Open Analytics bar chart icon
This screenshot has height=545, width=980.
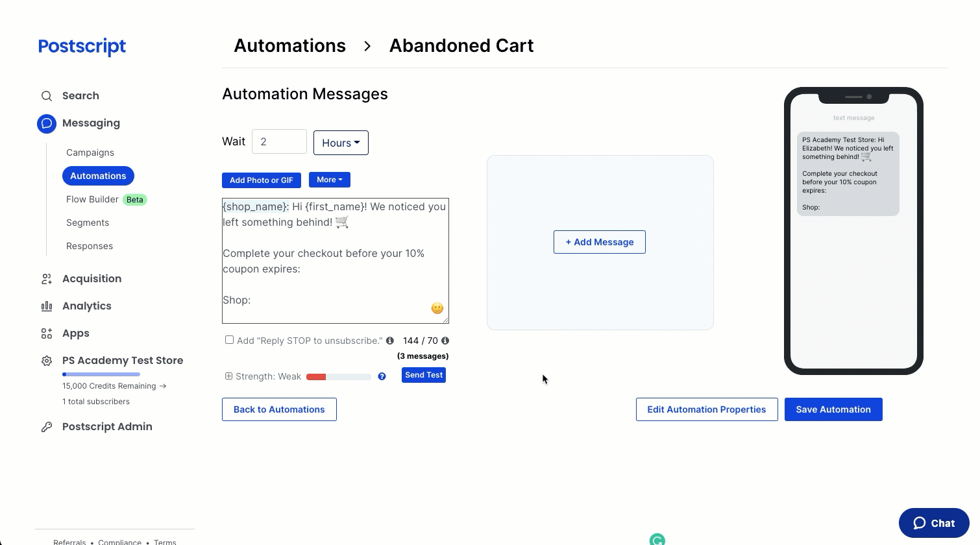tap(47, 306)
